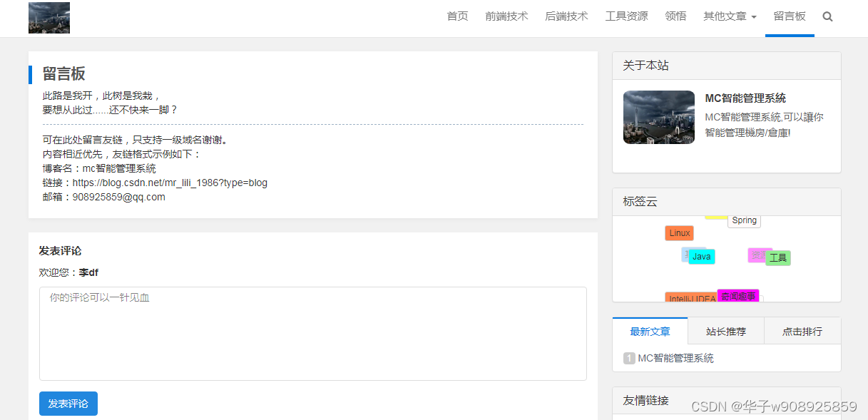The image size is (868, 420).
Task: Click the search magnifier icon in navbar
Action: (x=827, y=16)
